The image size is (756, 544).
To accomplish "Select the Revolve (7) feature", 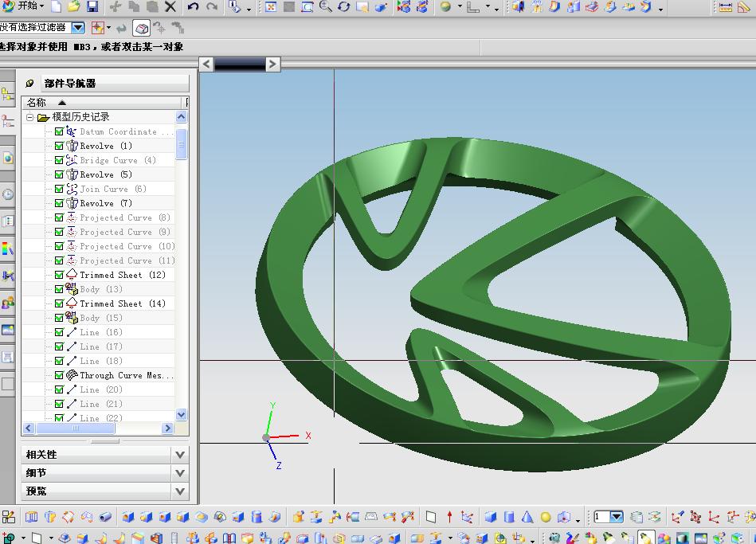I will [x=106, y=203].
